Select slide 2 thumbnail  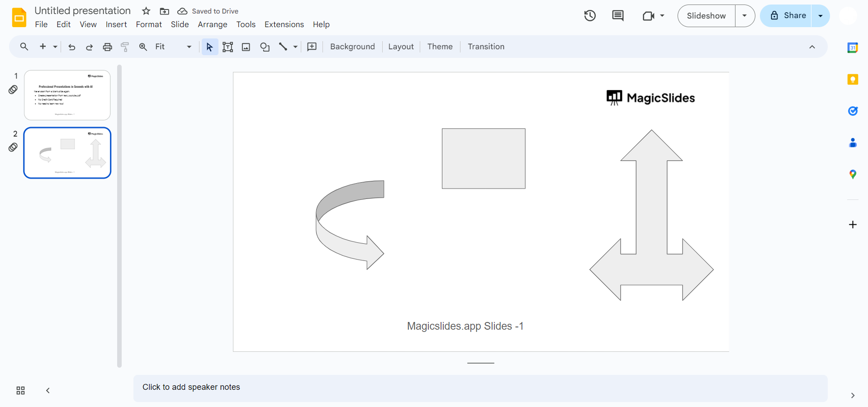[x=67, y=153]
